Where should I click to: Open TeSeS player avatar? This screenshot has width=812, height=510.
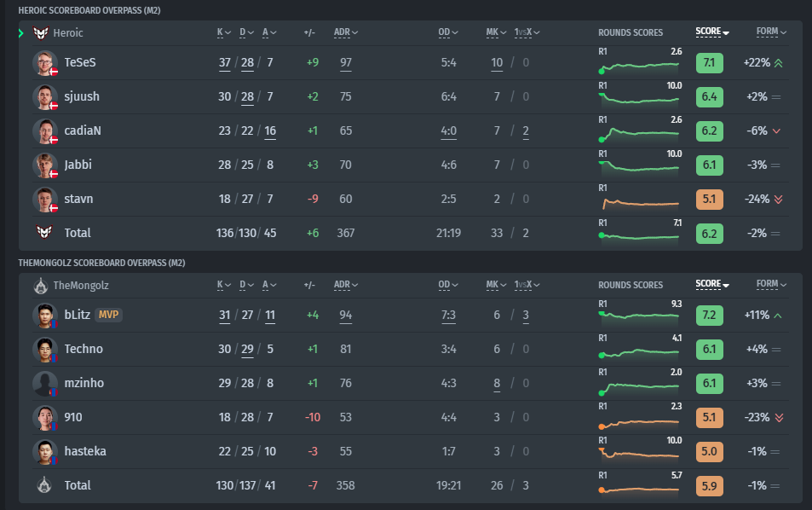point(45,63)
